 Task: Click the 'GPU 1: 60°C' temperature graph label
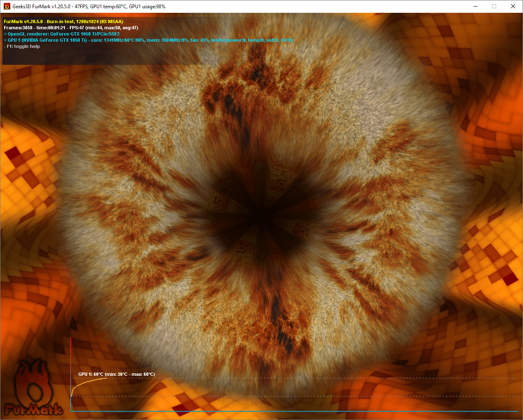[116, 374]
